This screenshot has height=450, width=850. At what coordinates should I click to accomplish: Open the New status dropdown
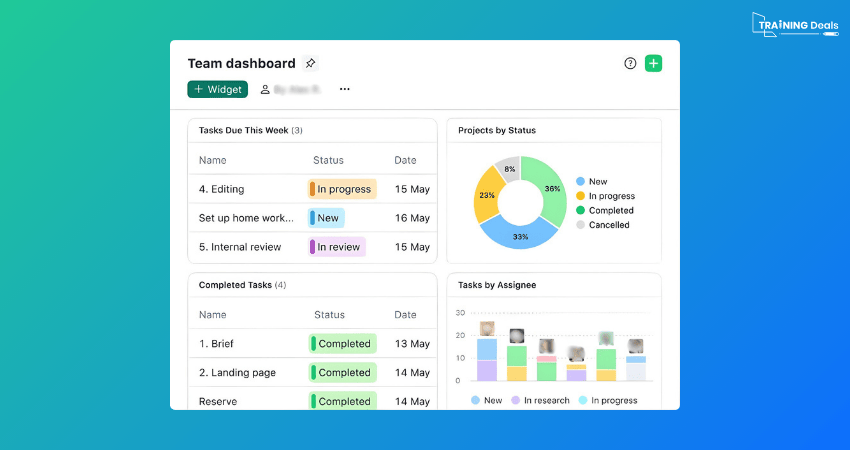pos(327,218)
